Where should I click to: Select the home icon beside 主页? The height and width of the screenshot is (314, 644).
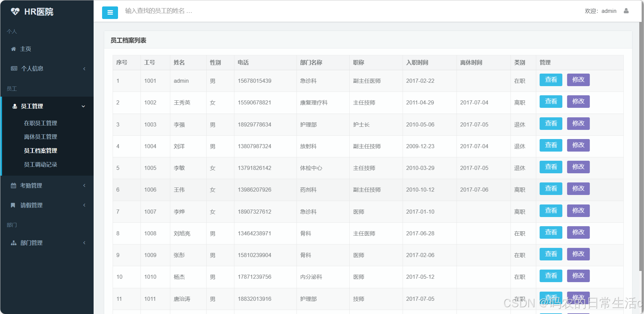click(13, 48)
